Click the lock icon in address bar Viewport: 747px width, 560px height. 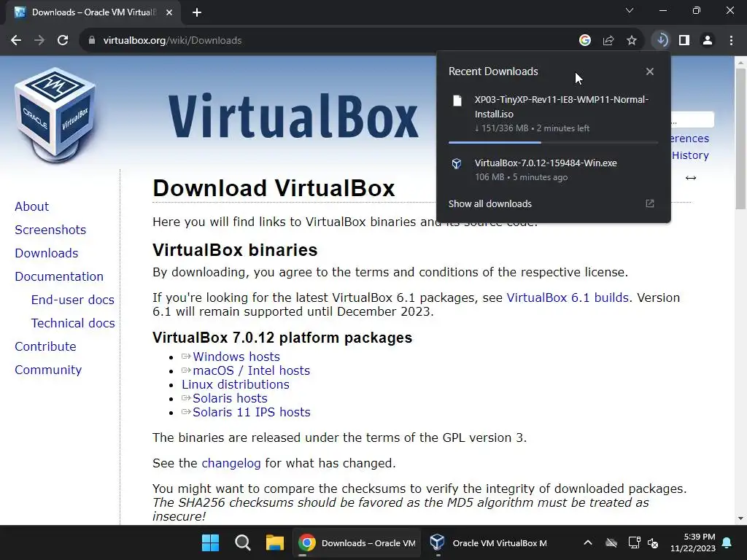click(x=91, y=41)
